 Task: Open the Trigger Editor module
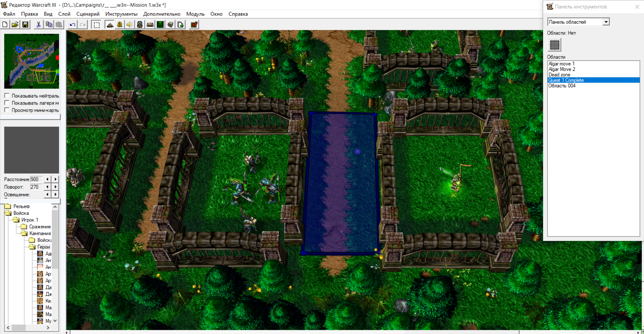pyautogui.click(x=120, y=25)
